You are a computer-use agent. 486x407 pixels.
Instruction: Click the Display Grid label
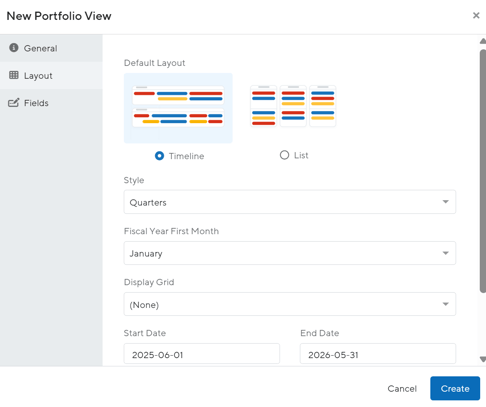(149, 282)
